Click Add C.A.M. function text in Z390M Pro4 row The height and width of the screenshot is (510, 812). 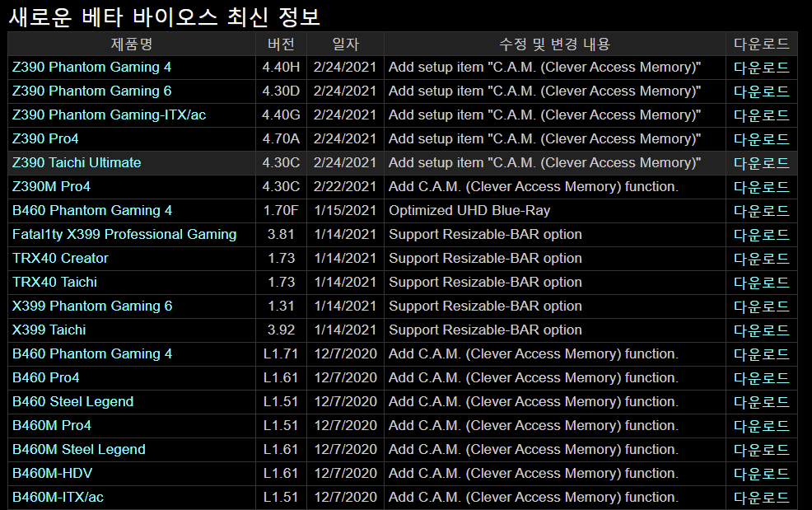(534, 186)
